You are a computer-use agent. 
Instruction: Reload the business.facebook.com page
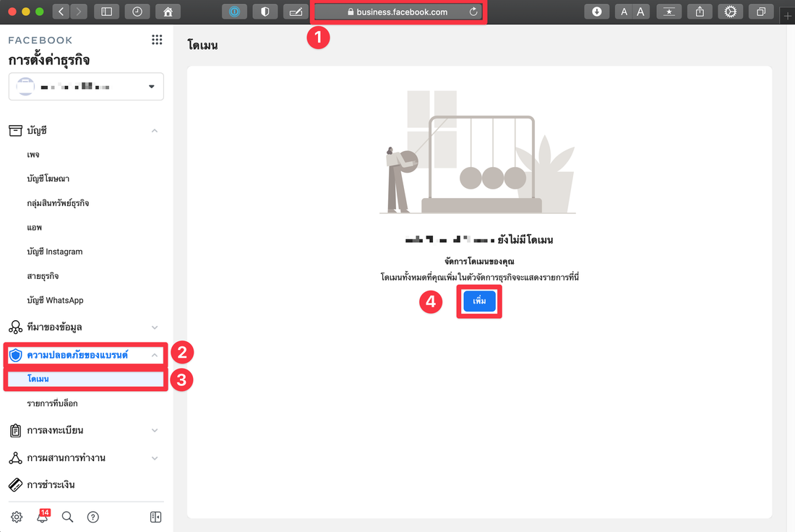[473, 12]
